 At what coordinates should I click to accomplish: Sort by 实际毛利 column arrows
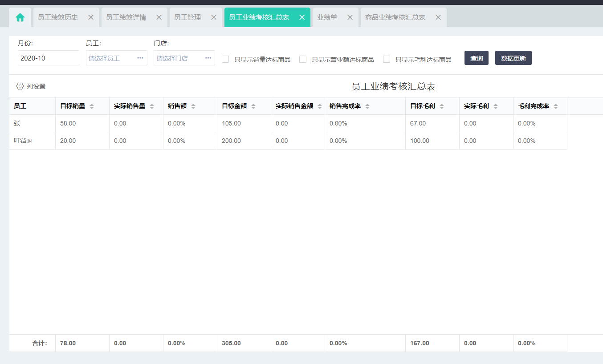[496, 106]
